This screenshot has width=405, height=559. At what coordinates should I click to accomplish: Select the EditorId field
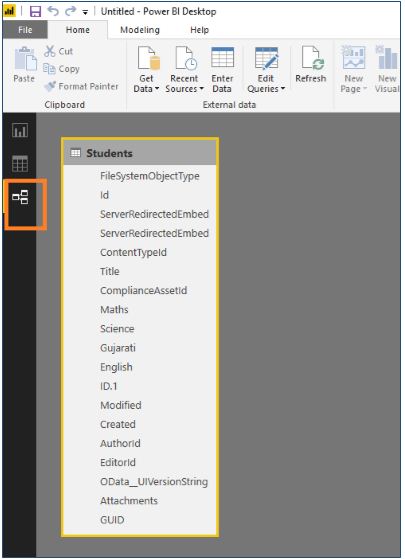[x=118, y=462]
